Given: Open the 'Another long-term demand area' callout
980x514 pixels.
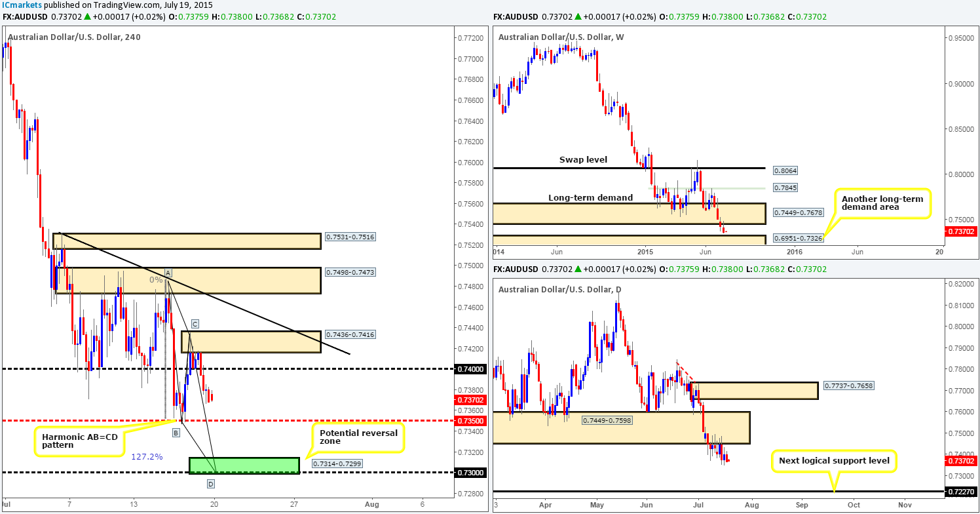Looking at the screenshot, I should tap(884, 204).
